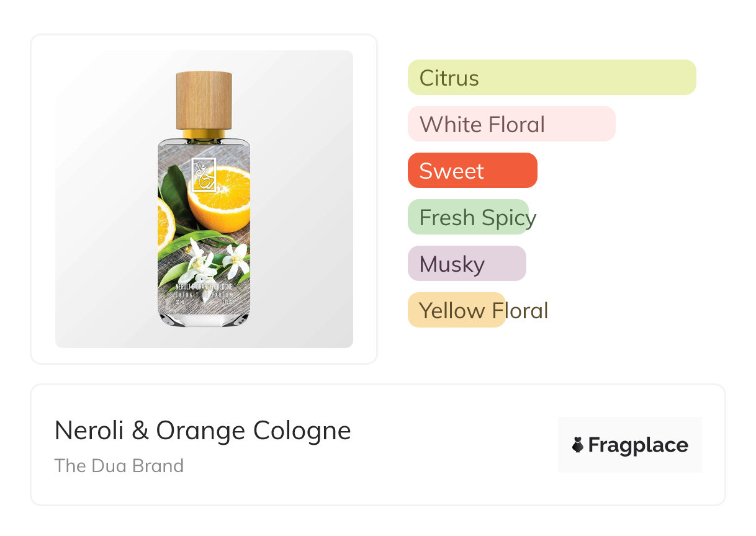Choose the Fresh Spicy accord bar

pos(468,217)
